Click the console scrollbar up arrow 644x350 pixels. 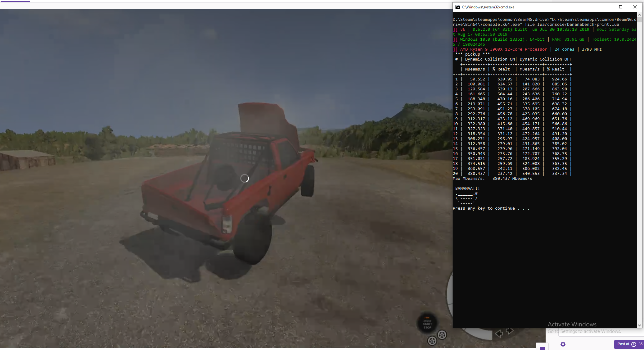[x=639, y=15]
